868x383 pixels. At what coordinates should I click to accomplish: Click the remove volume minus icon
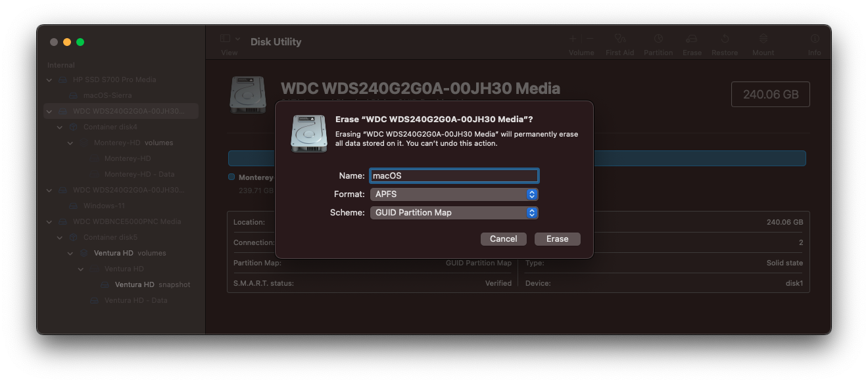pyautogui.click(x=590, y=39)
